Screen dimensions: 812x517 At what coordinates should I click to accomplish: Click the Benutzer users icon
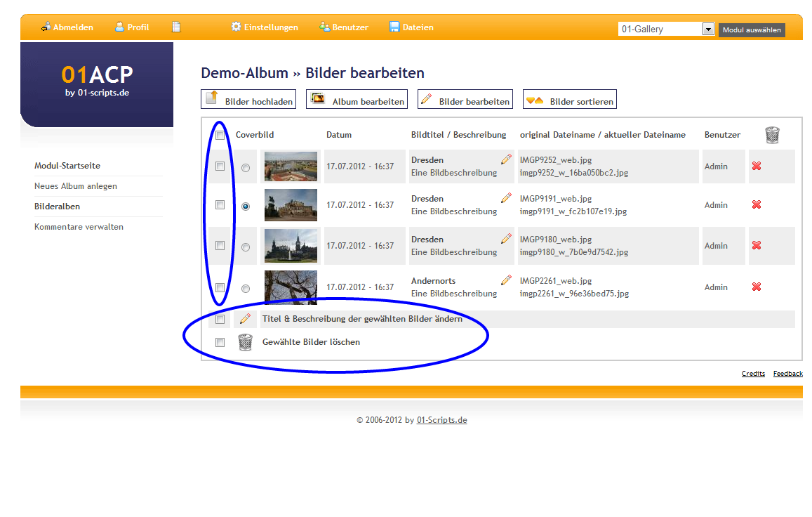[325, 27]
